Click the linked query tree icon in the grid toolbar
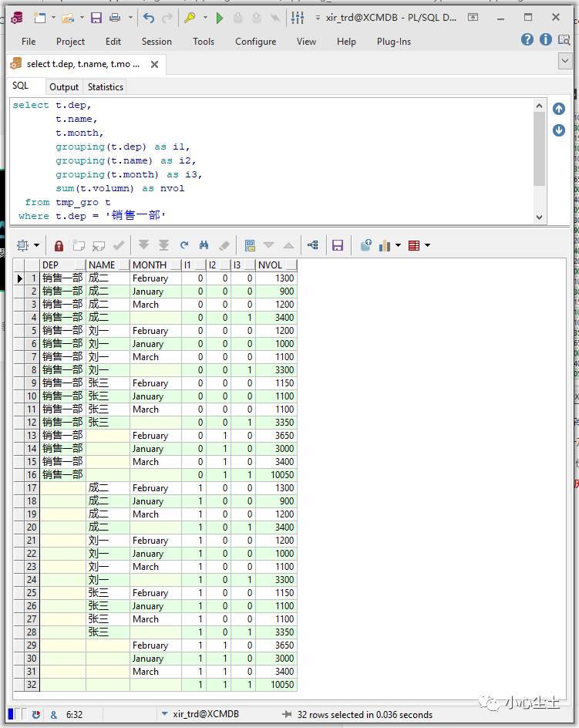579x728 pixels. pos(312,245)
